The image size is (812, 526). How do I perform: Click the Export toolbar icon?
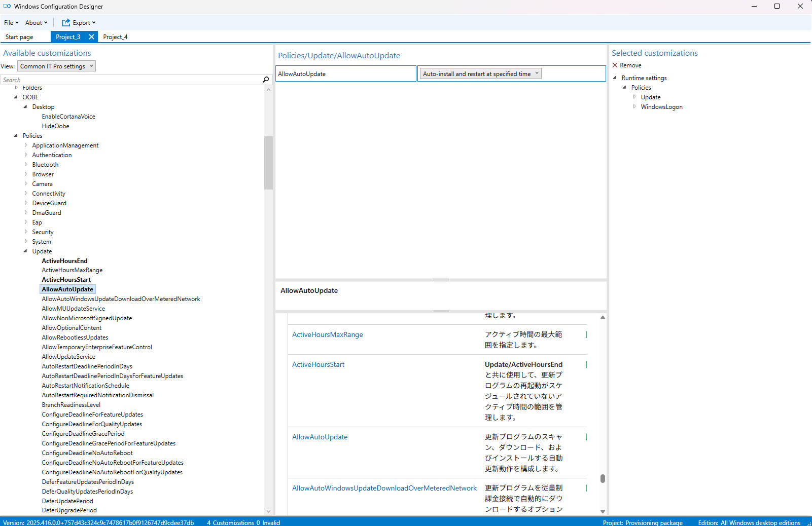(66, 23)
